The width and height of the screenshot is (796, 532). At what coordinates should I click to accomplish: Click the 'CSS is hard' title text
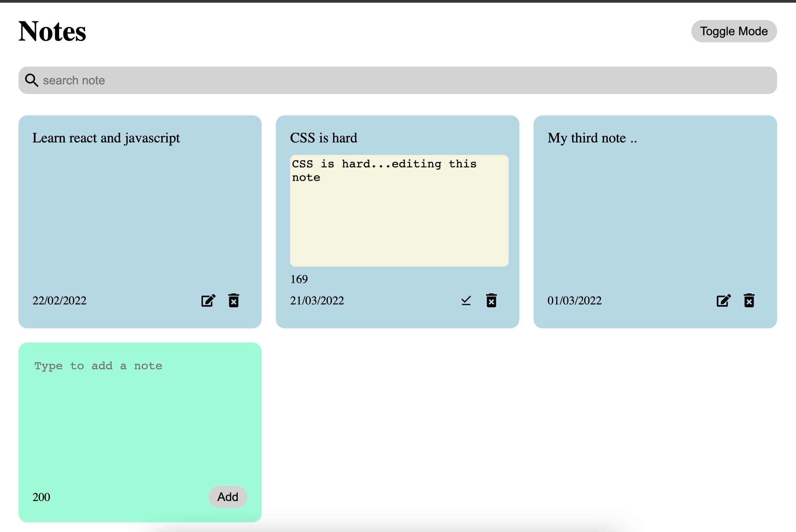tap(324, 138)
